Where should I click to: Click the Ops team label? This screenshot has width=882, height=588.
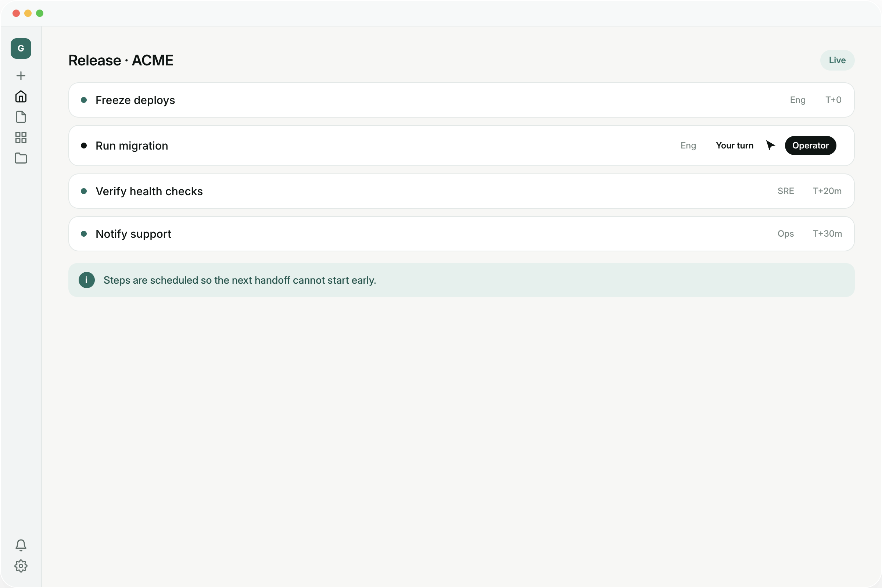(x=786, y=234)
